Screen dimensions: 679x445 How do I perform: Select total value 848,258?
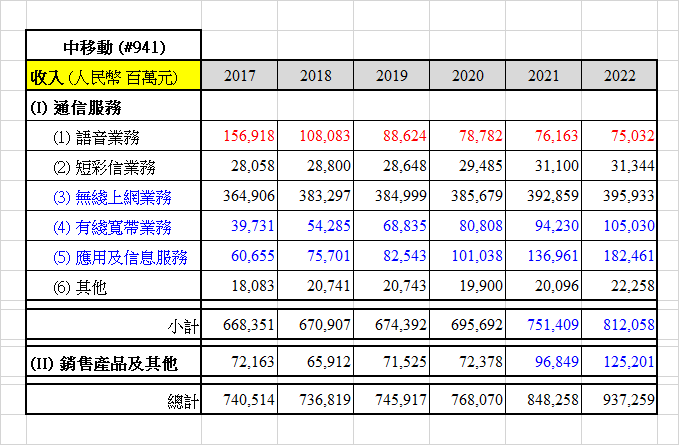[553, 400]
